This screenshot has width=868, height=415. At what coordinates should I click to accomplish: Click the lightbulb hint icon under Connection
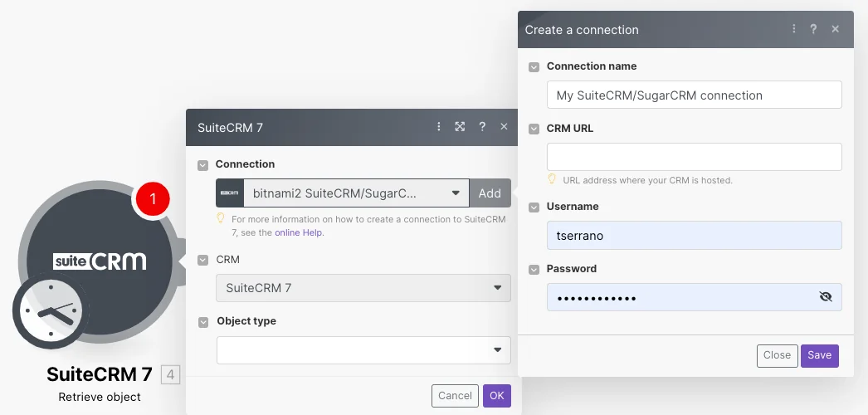pos(221,218)
